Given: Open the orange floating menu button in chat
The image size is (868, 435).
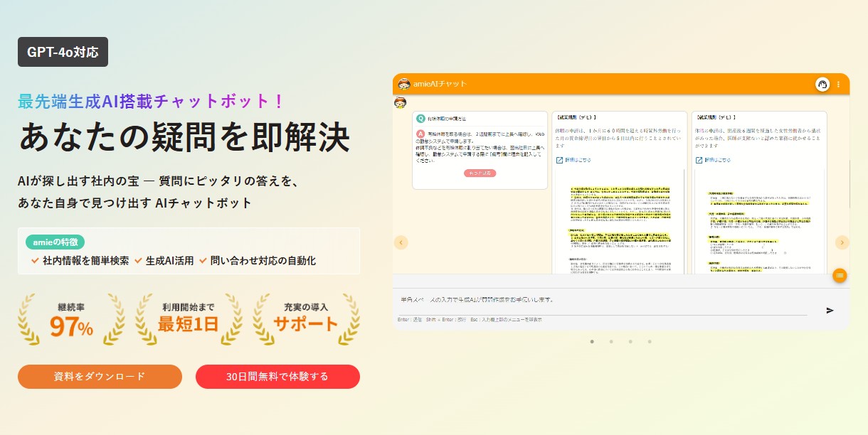Looking at the screenshot, I should [840, 275].
